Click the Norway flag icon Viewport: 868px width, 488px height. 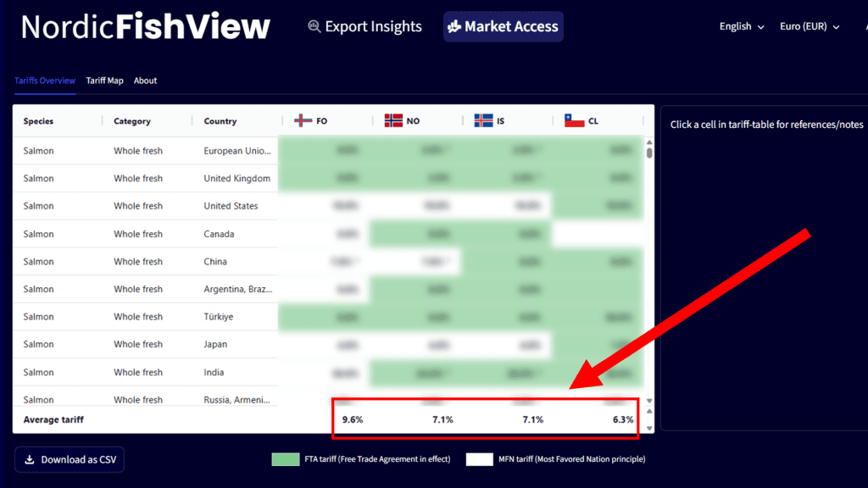(x=393, y=121)
